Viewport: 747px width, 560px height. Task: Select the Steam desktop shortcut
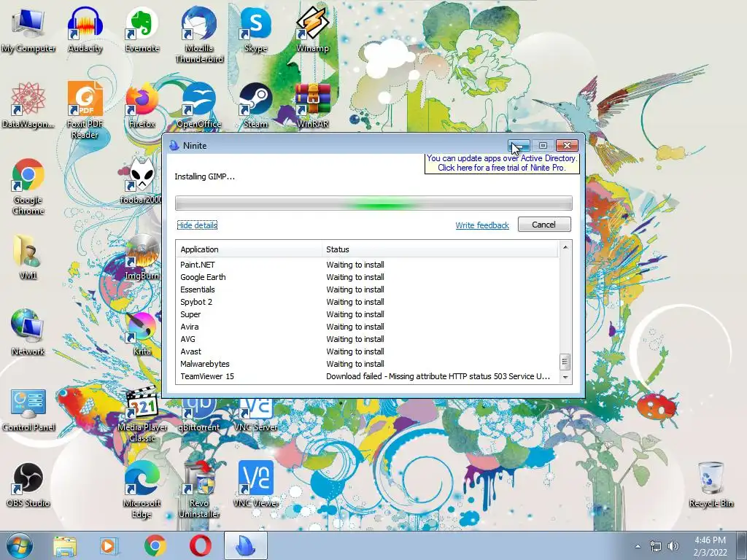pyautogui.click(x=256, y=105)
